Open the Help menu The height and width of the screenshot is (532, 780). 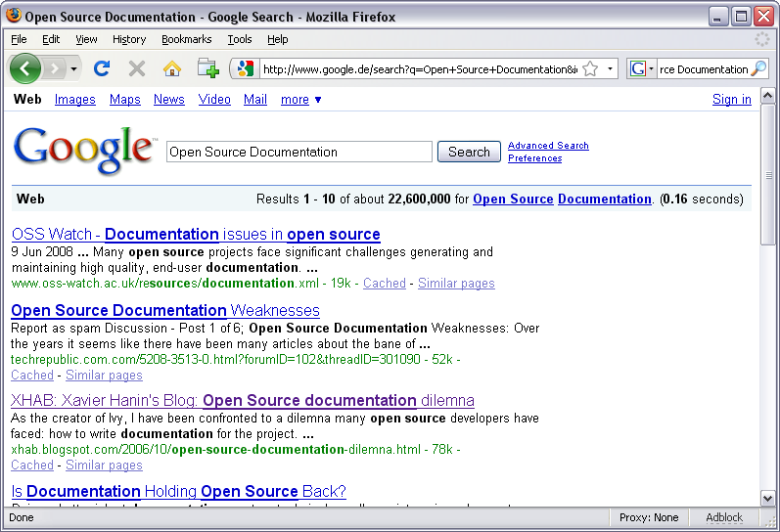(277, 39)
